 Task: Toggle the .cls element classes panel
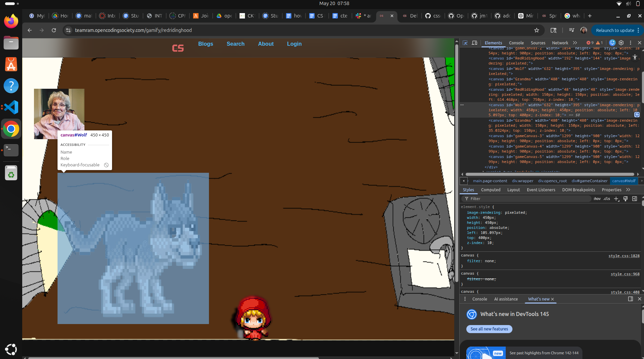click(607, 199)
